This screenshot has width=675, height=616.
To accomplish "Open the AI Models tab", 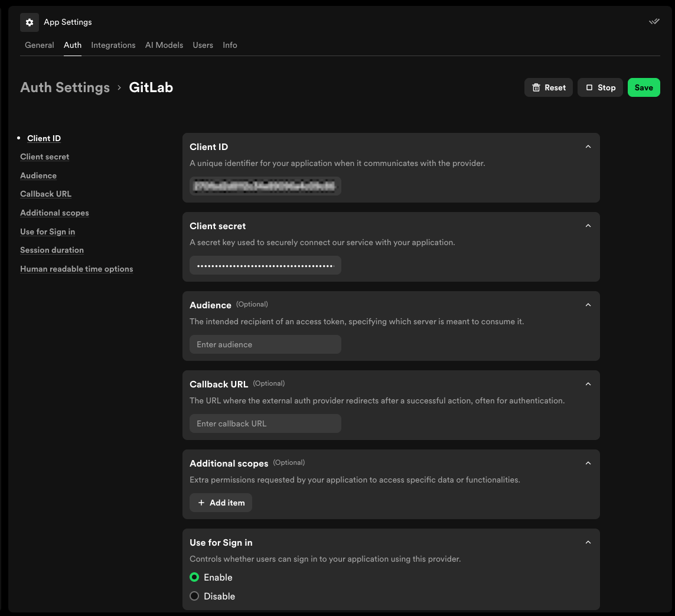I will click(164, 45).
